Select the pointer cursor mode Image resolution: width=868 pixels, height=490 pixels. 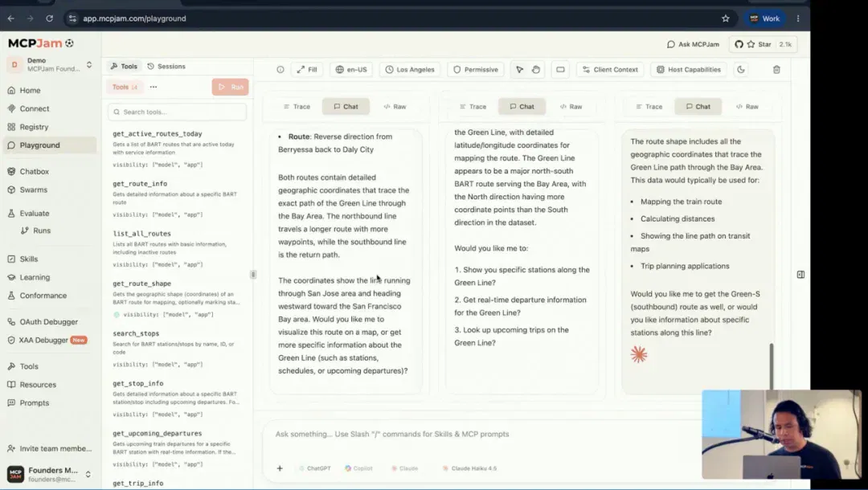[519, 70]
